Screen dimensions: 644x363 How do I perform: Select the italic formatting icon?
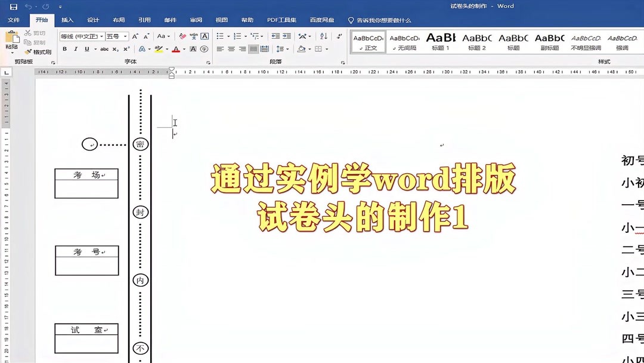[76, 48]
